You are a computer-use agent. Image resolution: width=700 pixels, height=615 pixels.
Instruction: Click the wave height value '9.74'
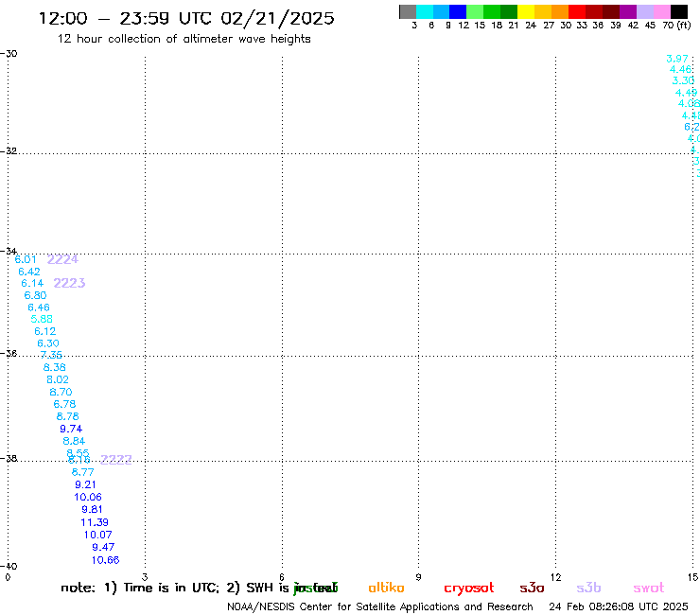(71, 429)
